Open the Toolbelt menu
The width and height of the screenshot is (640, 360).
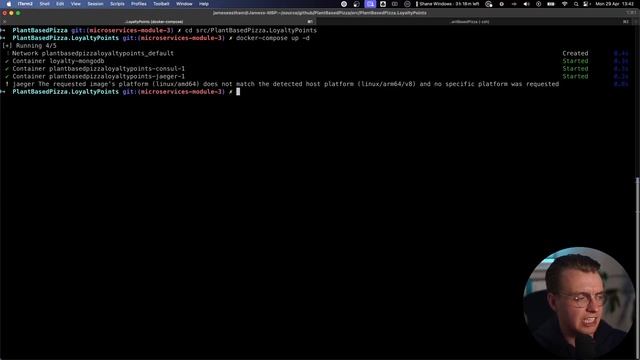click(161, 4)
